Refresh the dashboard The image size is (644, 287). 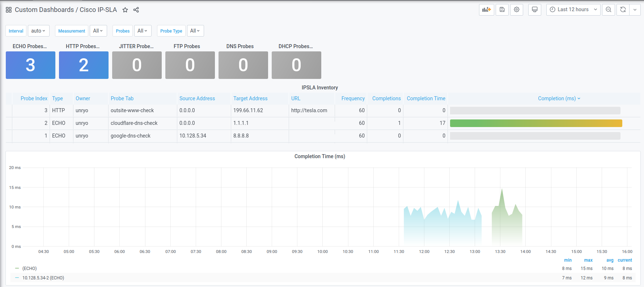(x=623, y=10)
